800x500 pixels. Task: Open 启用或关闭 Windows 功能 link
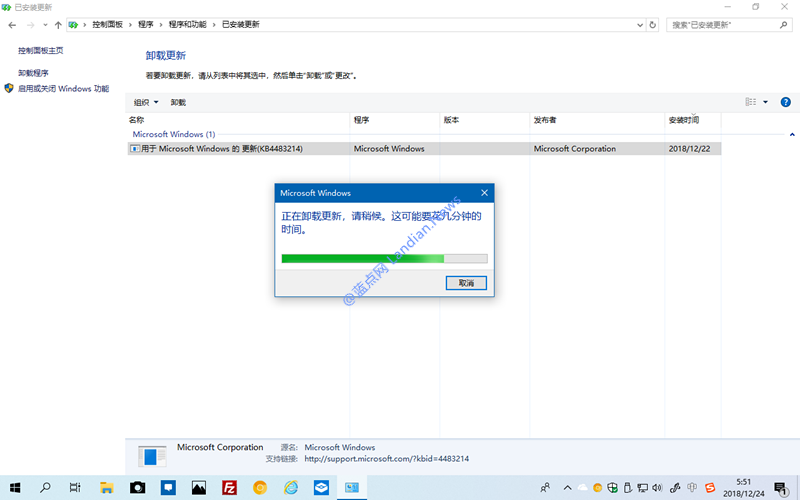click(63, 89)
